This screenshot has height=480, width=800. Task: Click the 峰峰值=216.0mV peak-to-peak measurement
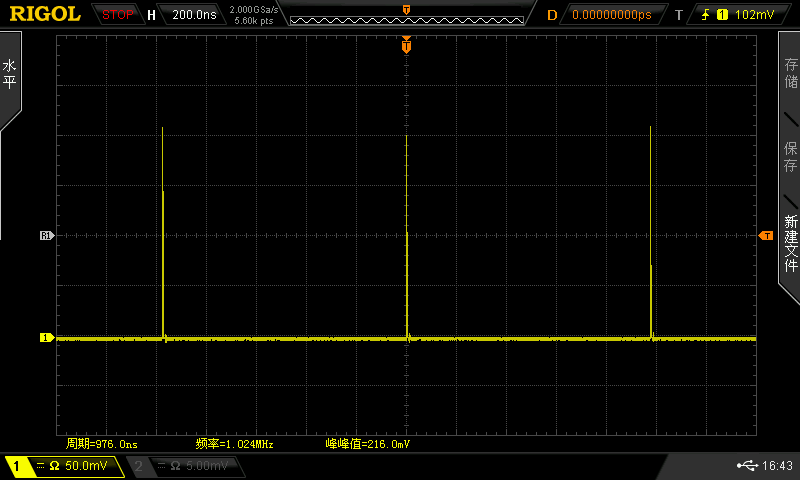[367, 444]
